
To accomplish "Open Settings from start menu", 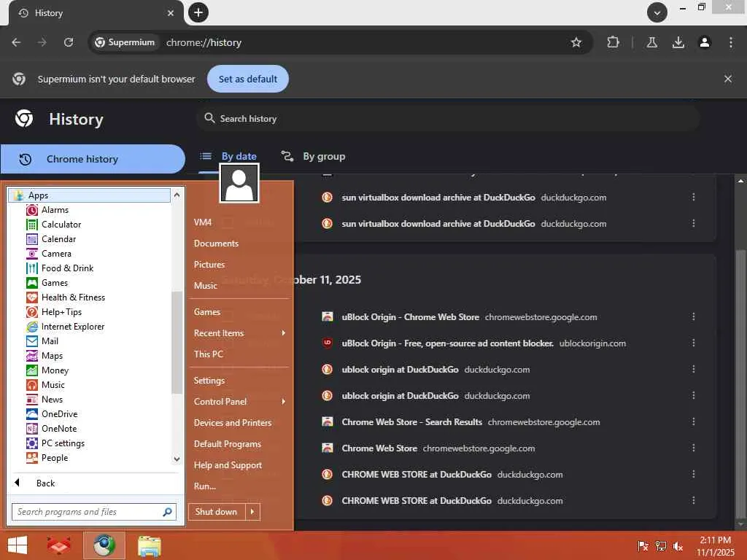I will click(209, 381).
